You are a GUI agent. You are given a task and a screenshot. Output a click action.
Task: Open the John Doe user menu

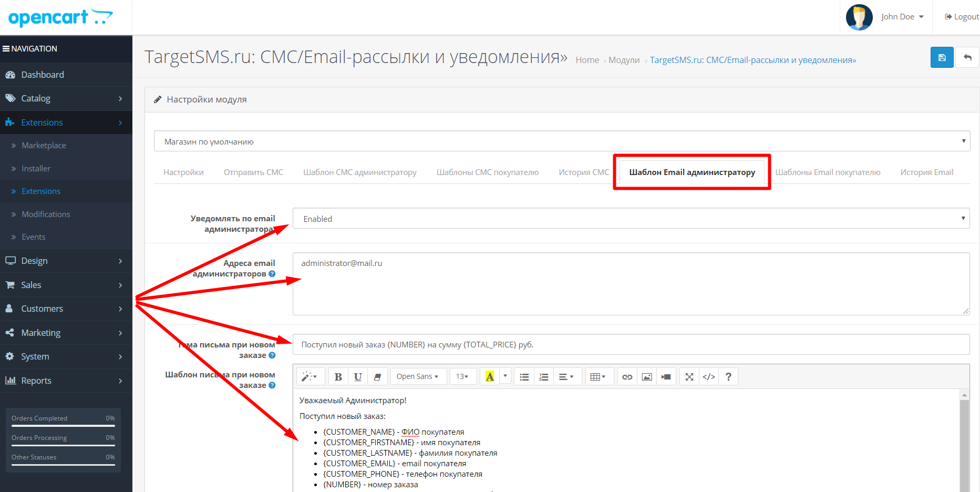click(902, 17)
